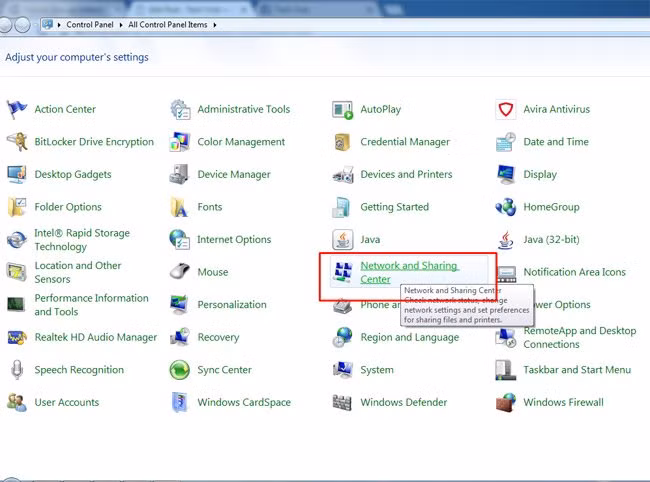Screen dimensions: 650x482
Task: Select the Windows Firewall icon
Action: tap(506, 402)
